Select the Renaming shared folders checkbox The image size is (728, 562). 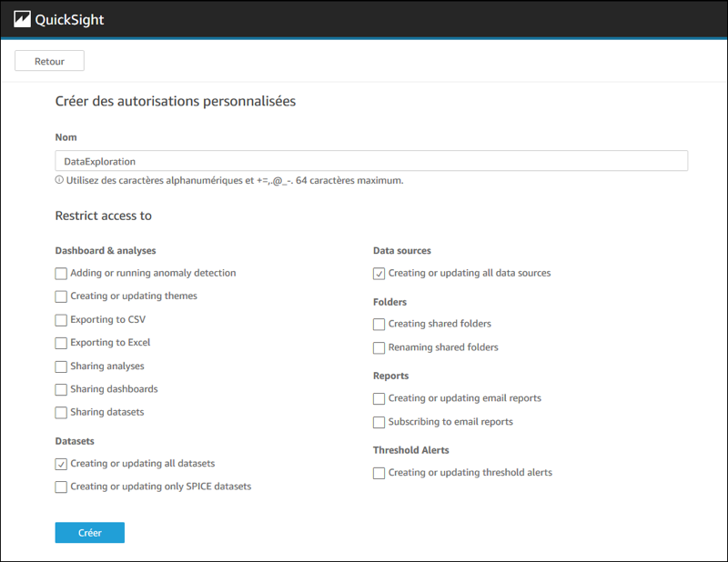[379, 347]
